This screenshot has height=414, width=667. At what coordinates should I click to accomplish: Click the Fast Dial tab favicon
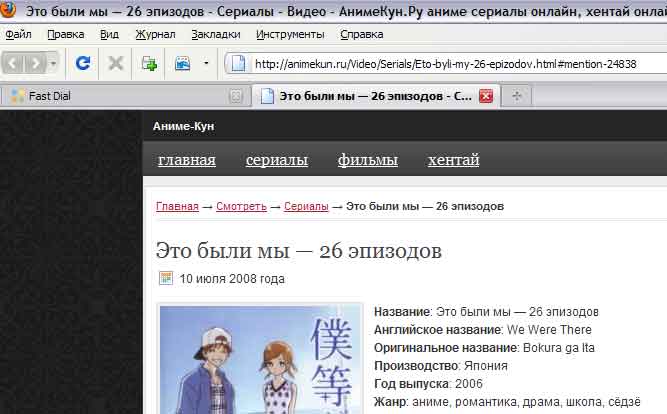(x=17, y=96)
